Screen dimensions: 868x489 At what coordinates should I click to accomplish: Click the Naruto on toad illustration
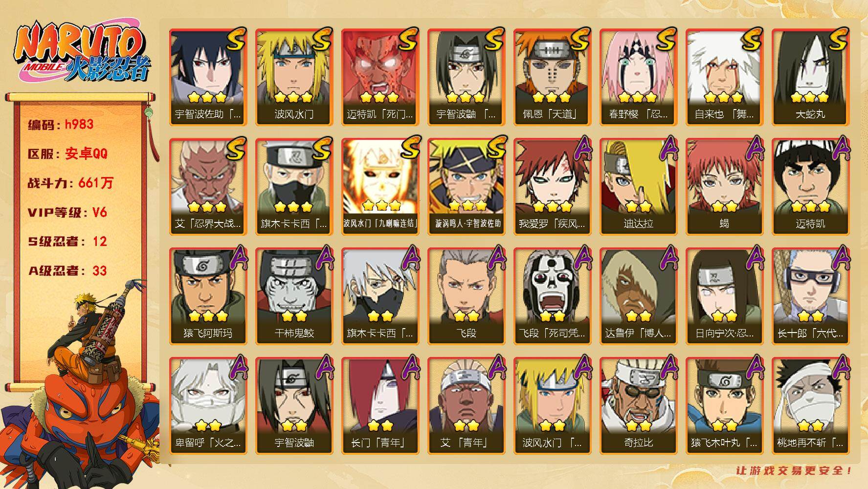(81, 384)
